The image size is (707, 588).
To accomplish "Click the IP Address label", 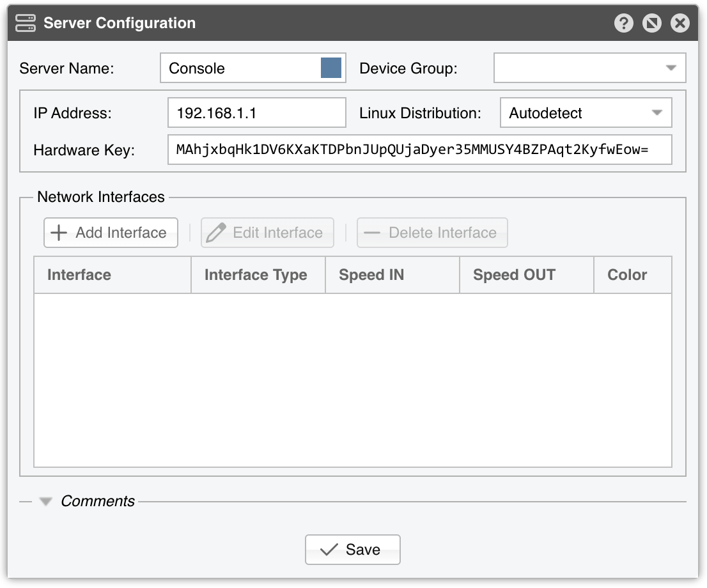I will click(73, 113).
